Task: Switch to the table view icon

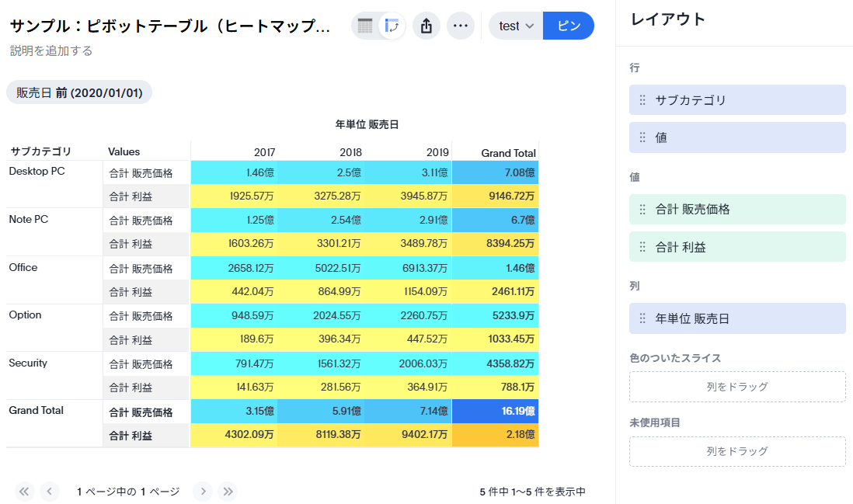Action: click(x=365, y=26)
